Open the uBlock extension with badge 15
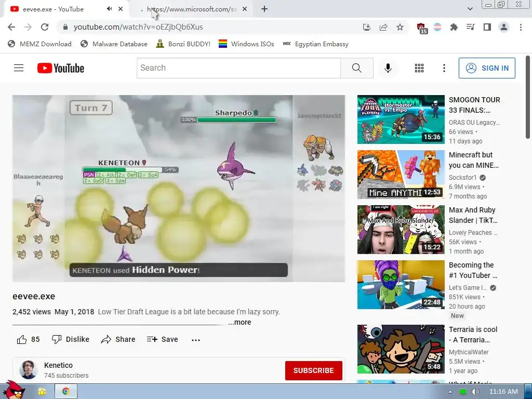Image resolution: width=532 pixels, height=399 pixels. [x=421, y=28]
